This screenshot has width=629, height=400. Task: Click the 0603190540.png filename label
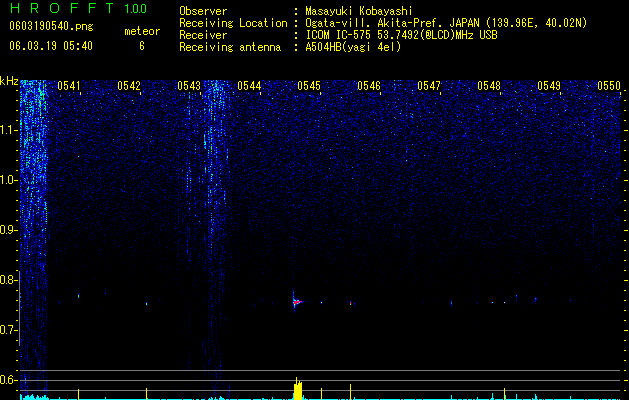(x=51, y=27)
